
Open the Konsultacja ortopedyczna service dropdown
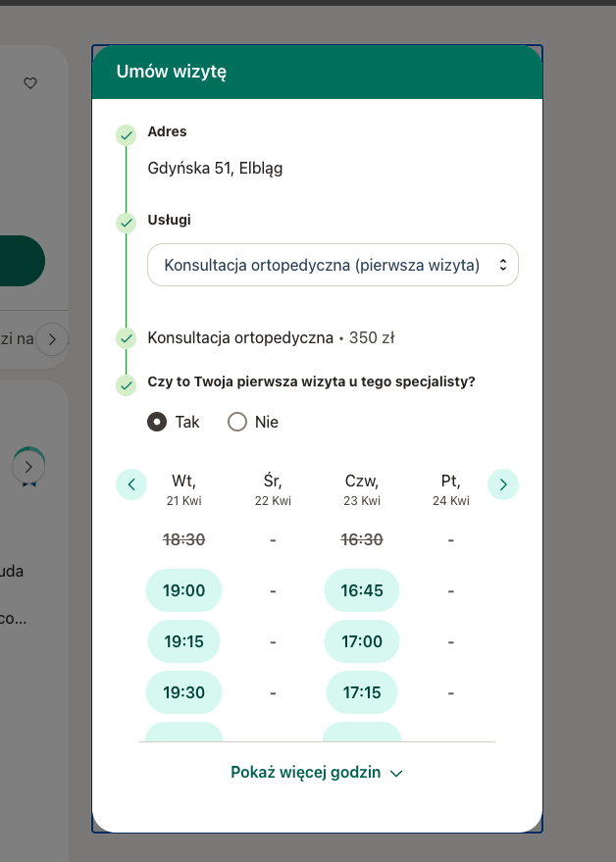click(333, 265)
